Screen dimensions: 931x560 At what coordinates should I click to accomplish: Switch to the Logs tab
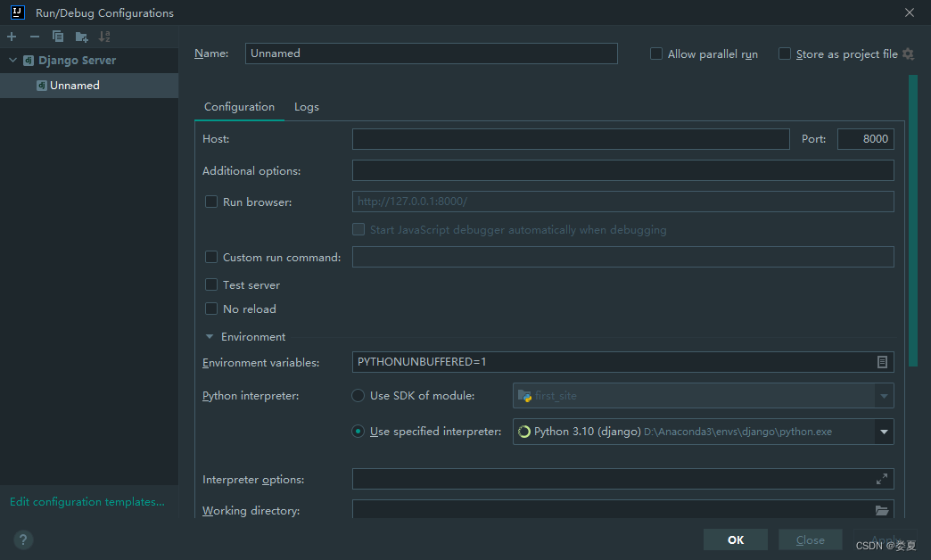tap(306, 106)
